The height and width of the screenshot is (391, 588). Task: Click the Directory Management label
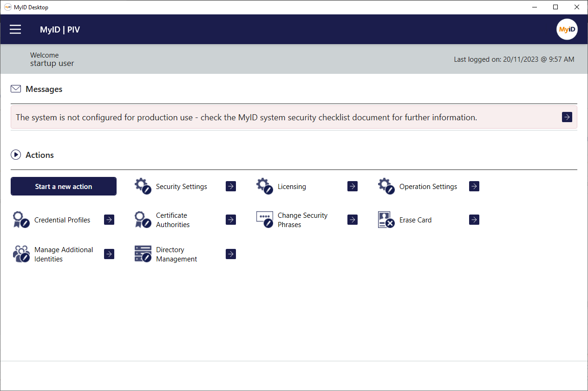(176, 254)
